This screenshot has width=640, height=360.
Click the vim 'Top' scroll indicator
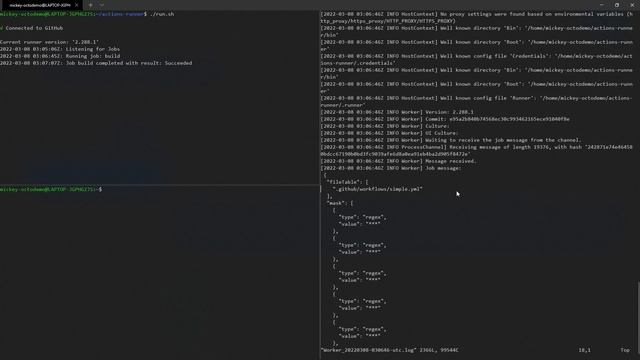pos(625,350)
